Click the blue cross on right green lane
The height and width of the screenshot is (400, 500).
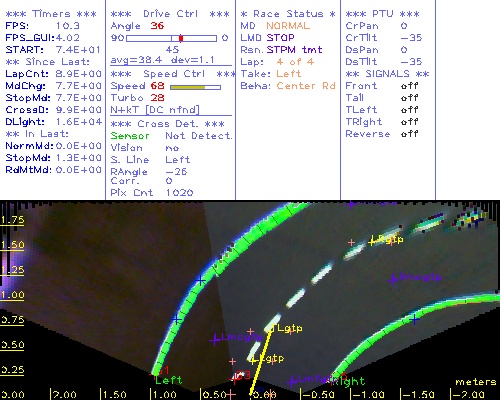point(415,320)
